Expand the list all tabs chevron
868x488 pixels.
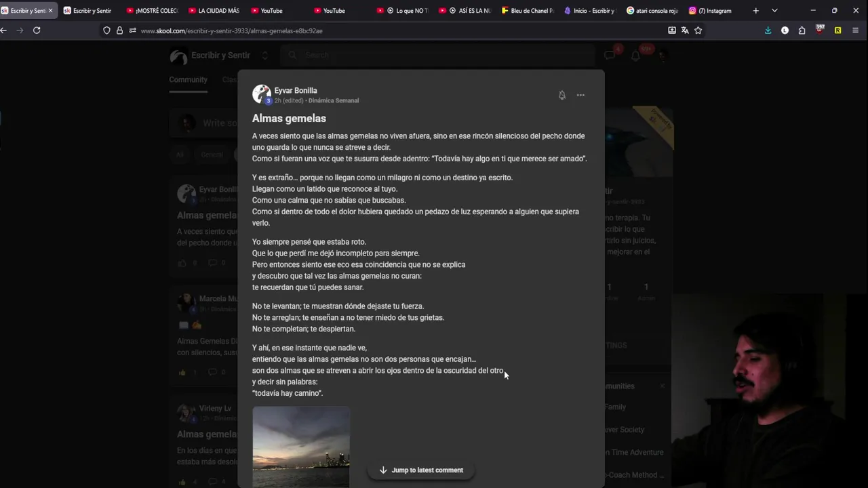[774, 11]
